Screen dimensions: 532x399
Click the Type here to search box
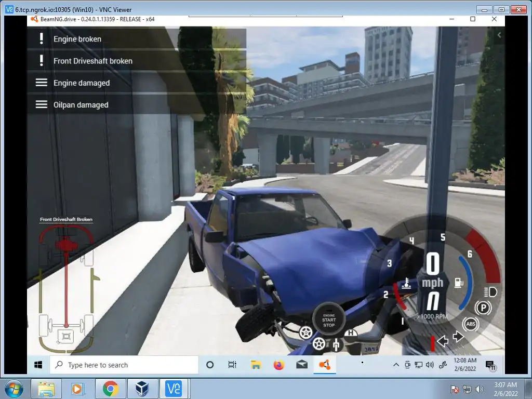click(x=124, y=365)
